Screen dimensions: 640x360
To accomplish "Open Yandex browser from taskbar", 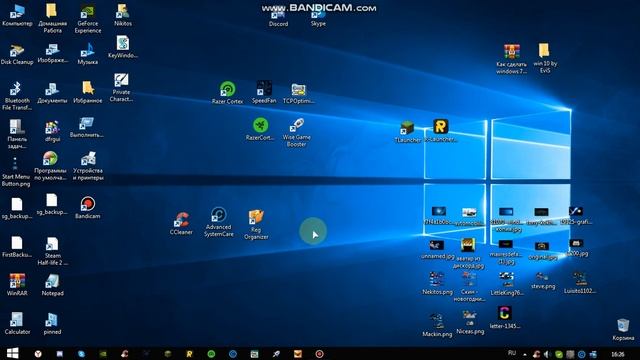I will tap(38, 354).
